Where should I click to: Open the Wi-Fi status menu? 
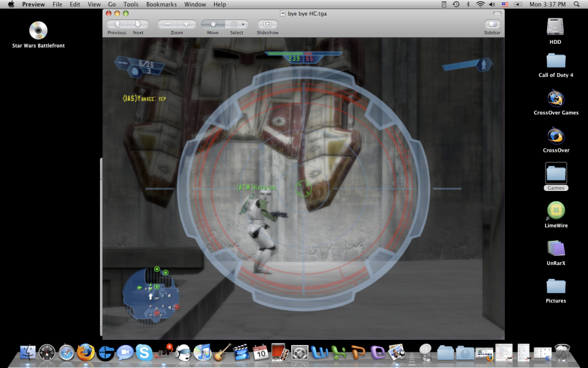481,5
